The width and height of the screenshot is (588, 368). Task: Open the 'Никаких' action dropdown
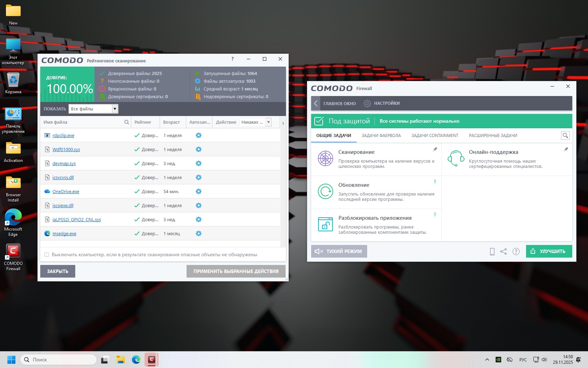tap(268, 122)
